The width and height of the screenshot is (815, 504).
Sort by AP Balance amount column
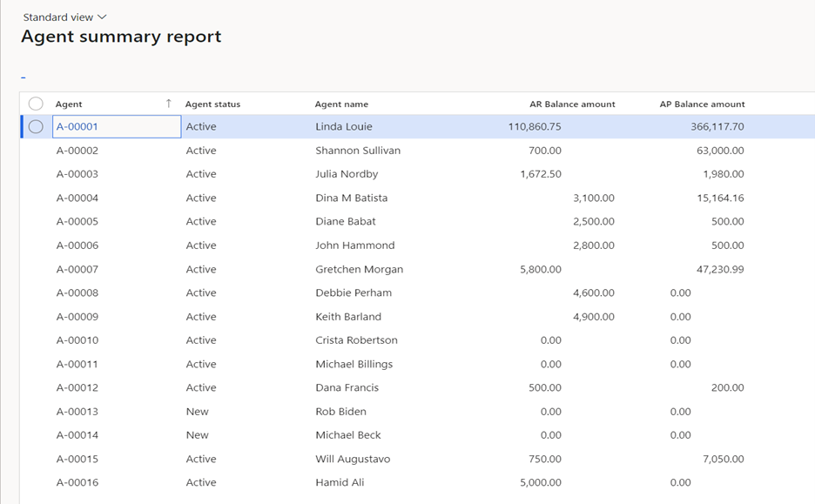click(704, 103)
